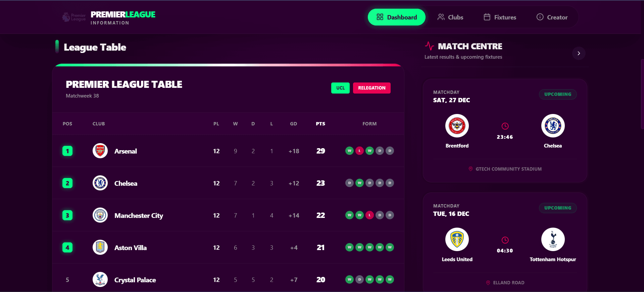Toggle the UCL highlight filter

pos(340,88)
